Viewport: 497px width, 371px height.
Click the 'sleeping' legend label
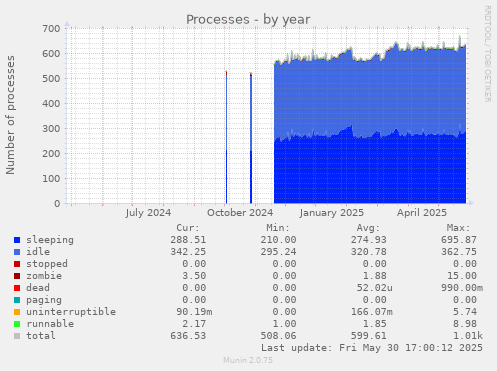point(50,240)
